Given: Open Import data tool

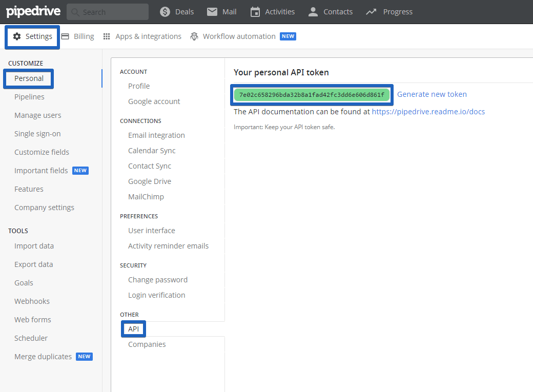Looking at the screenshot, I should (x=34, y=246).
